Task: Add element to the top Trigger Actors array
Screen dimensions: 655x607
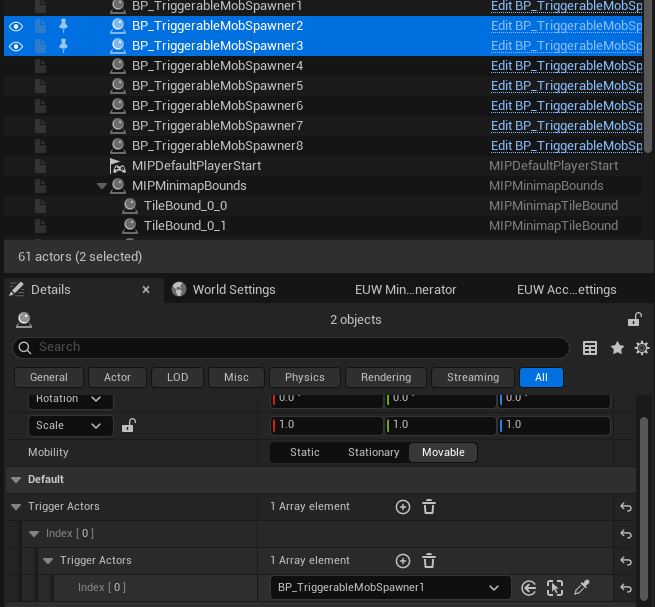Action: point(403,507)
